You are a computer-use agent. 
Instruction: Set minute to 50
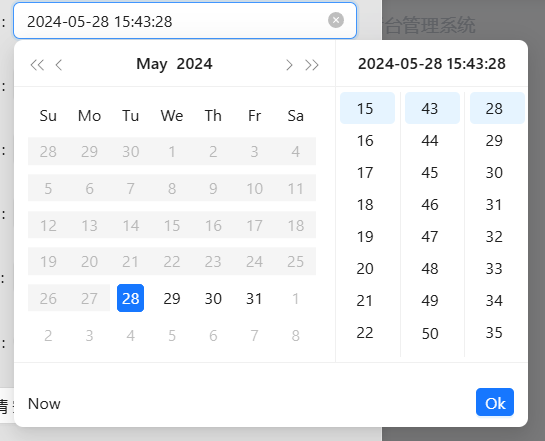pyautogui.click(x=432, y=333)
